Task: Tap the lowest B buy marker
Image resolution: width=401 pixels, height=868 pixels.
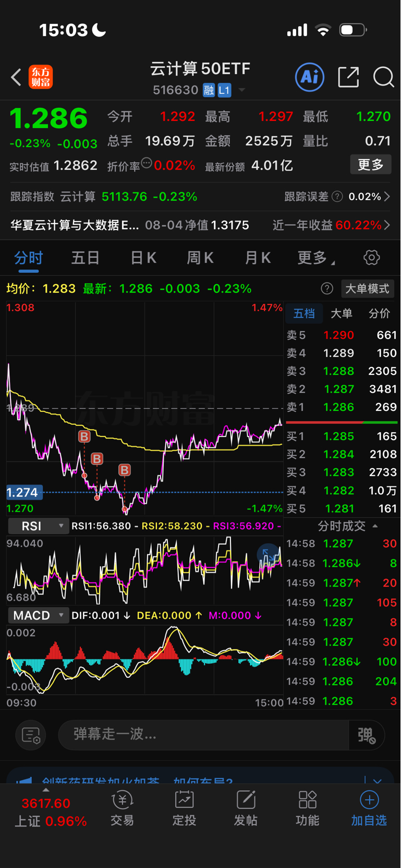Action: click(124, 470)
